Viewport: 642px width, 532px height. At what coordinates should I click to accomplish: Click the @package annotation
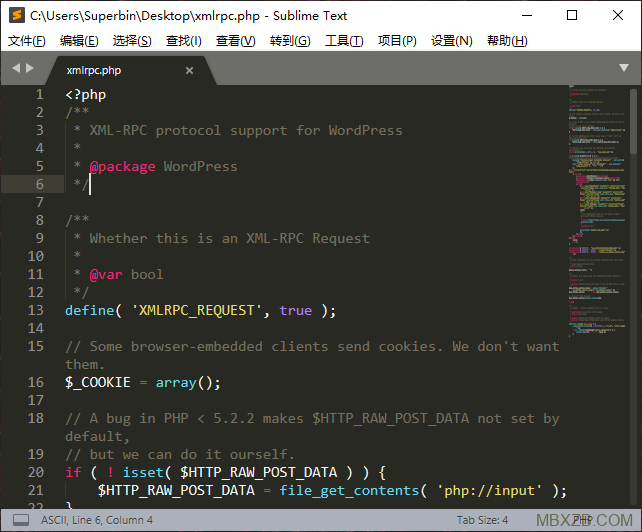(x=122, y=167)
